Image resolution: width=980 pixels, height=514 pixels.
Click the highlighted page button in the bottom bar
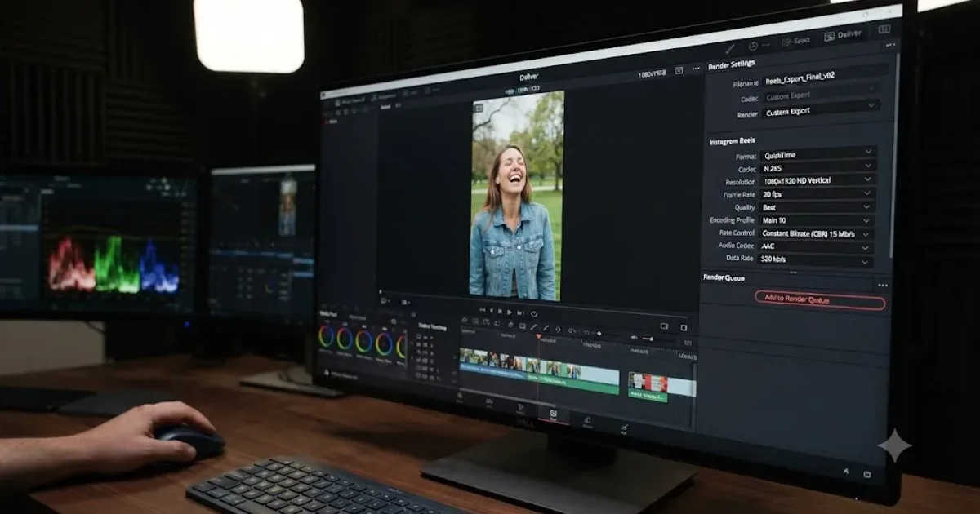tap(553, 414)
